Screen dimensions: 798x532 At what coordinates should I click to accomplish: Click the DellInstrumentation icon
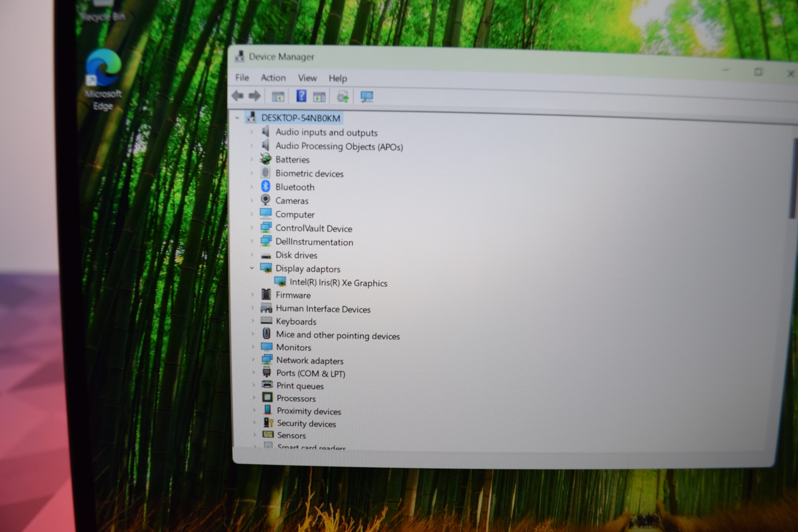pos(266,241)
